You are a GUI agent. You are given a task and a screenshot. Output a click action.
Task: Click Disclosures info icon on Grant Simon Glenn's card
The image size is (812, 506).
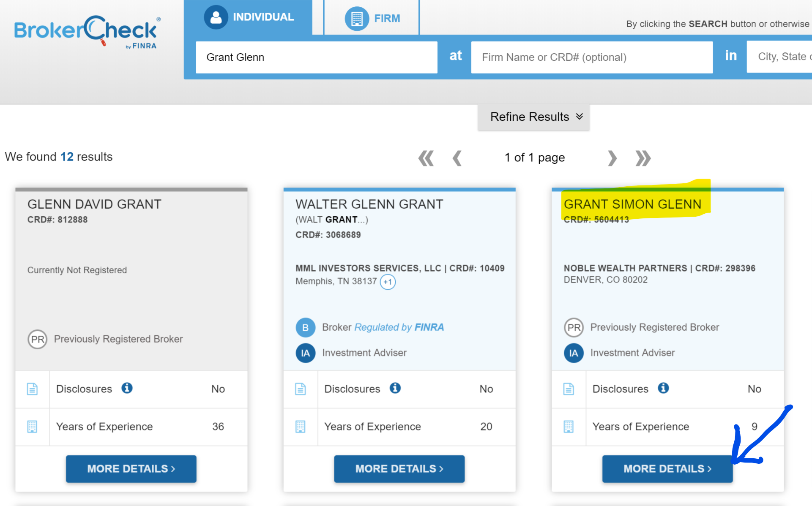point(663,388)
